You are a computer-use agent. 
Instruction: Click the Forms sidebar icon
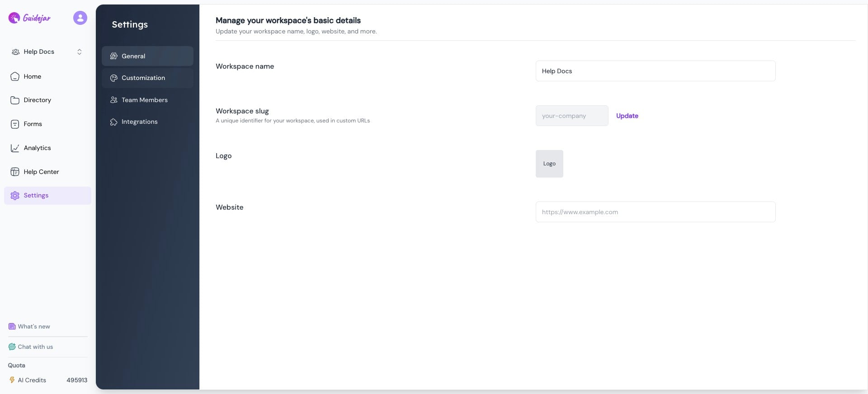(15, 124)
